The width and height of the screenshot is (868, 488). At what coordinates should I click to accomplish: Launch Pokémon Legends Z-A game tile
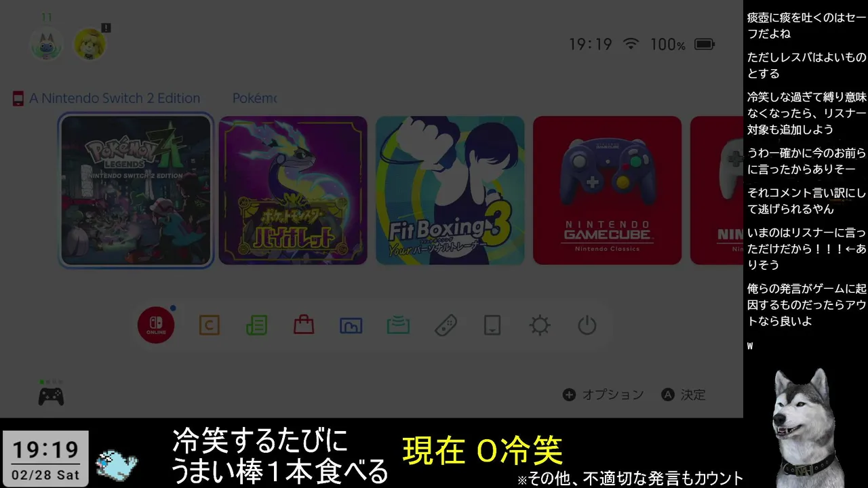[136, 190]
